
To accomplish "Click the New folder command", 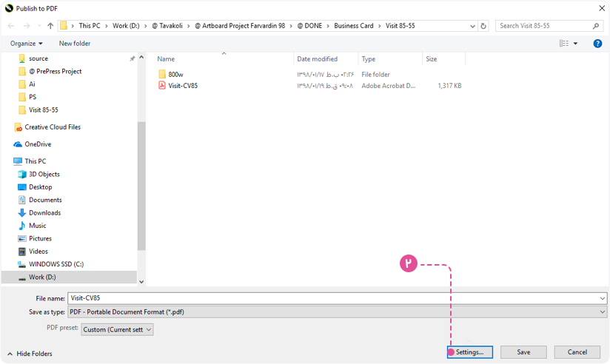I will 75,44.
